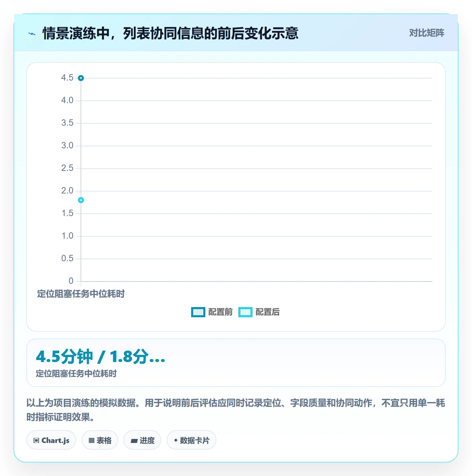Select the 进度 tag chip

pyautogui.click(x=142, y=440)
